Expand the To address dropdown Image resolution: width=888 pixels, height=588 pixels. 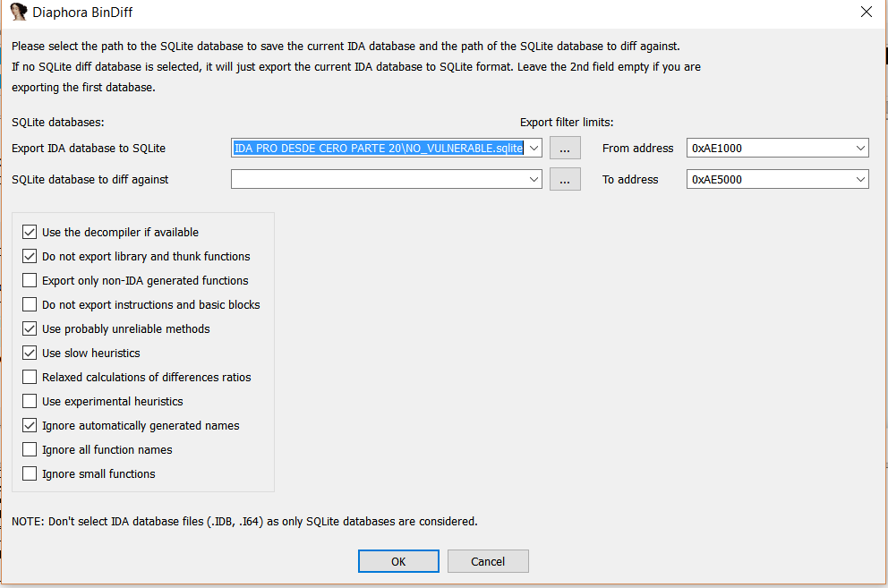(860, 179)
